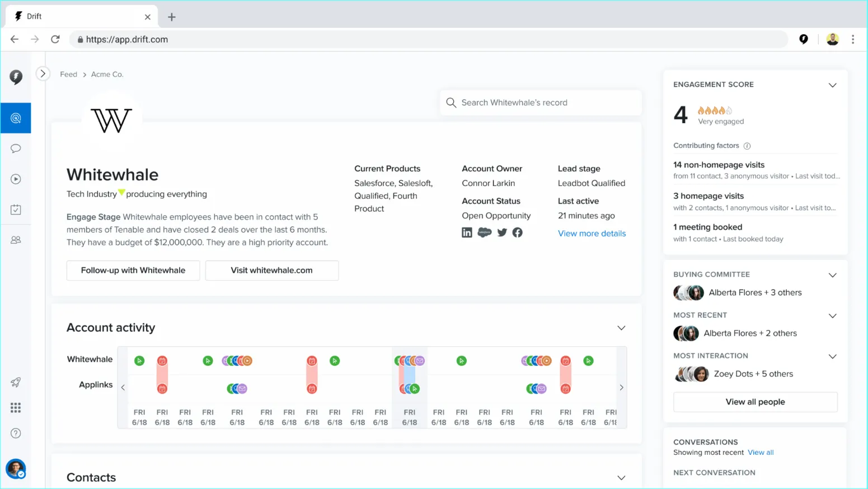Expand the left sidebar navigation arrow
The width and height of the screenshot is (868, 489).
43,73
